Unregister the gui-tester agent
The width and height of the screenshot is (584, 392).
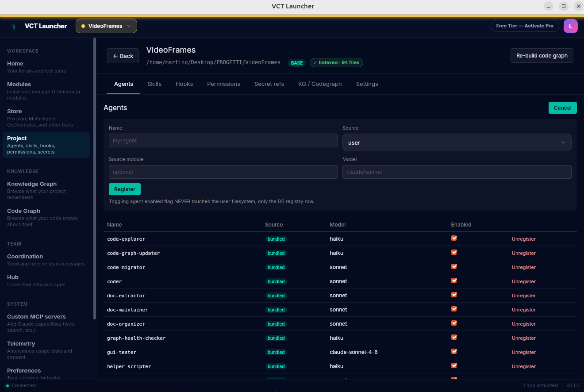coord(523,352)
